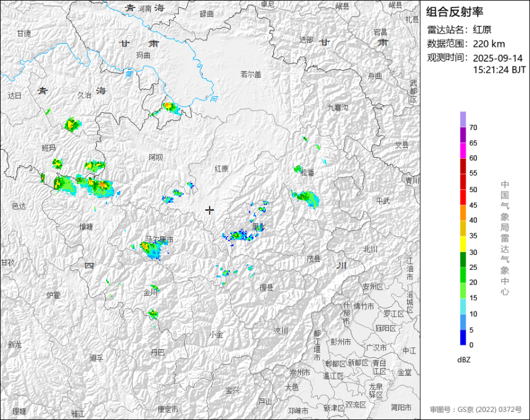
Task: Click the dBZ unit label under legend
Action: pyautogui.click(x=463, y=360)
